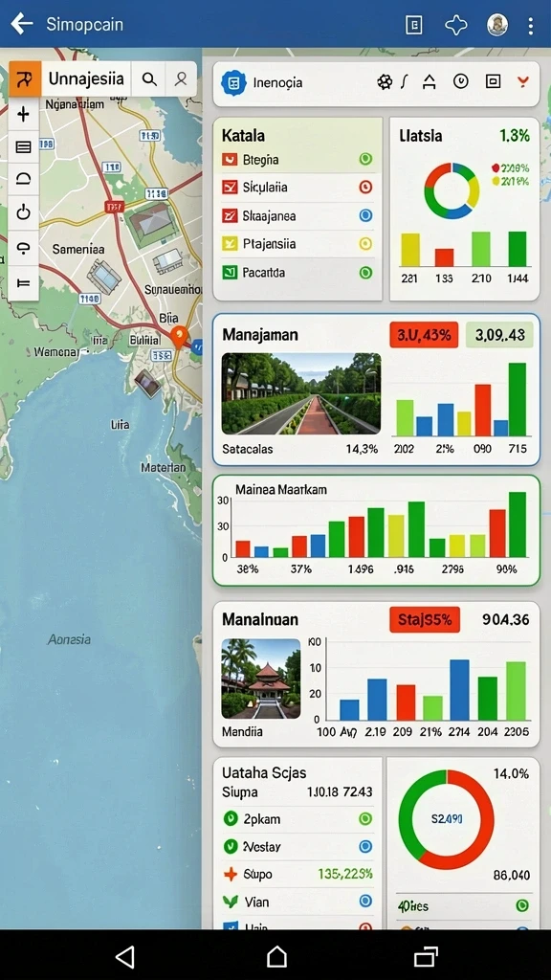This screenshot has height=980, width=551.
Task: Tick the yellow checkbox icon beside Ptajensiia
Action: tap(230, 244)
